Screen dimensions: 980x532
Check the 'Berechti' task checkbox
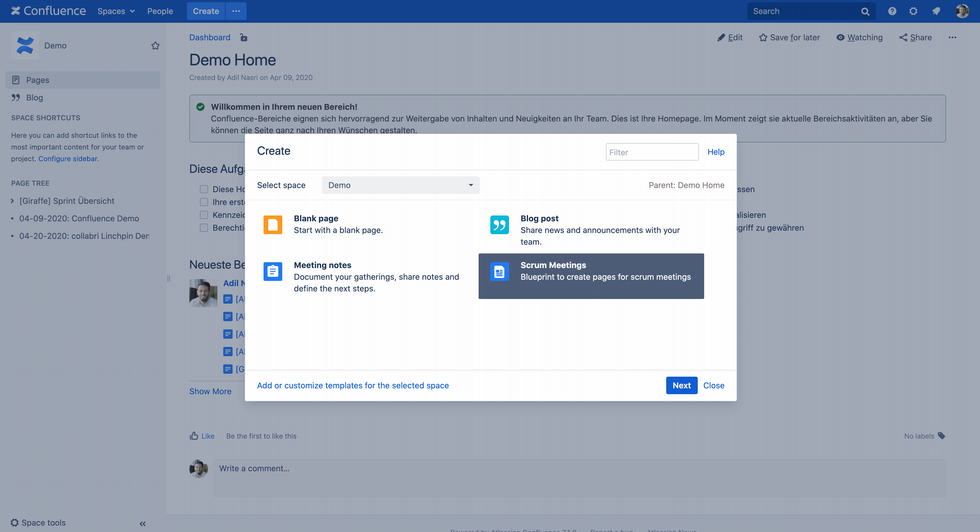point(204,228)
